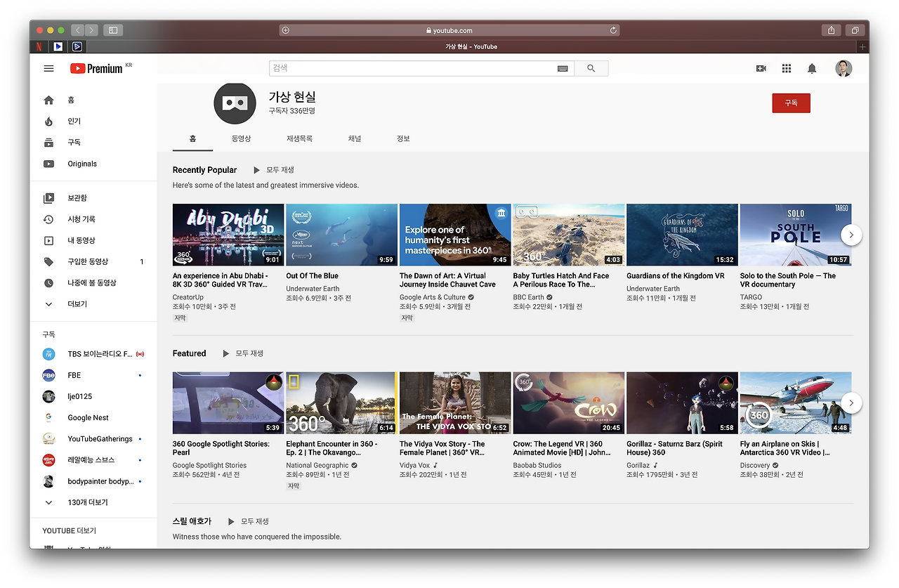Open Google Nest subscription channel

point(93,417)
